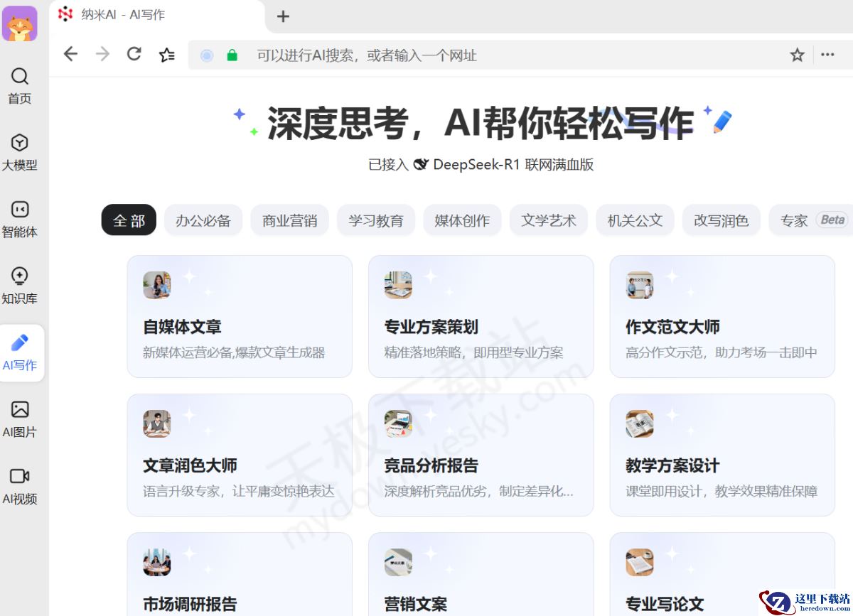Activate the 改写润色 category filter
Screen dimensions: 853x616
pyautogui.click(x=721, y=220)
